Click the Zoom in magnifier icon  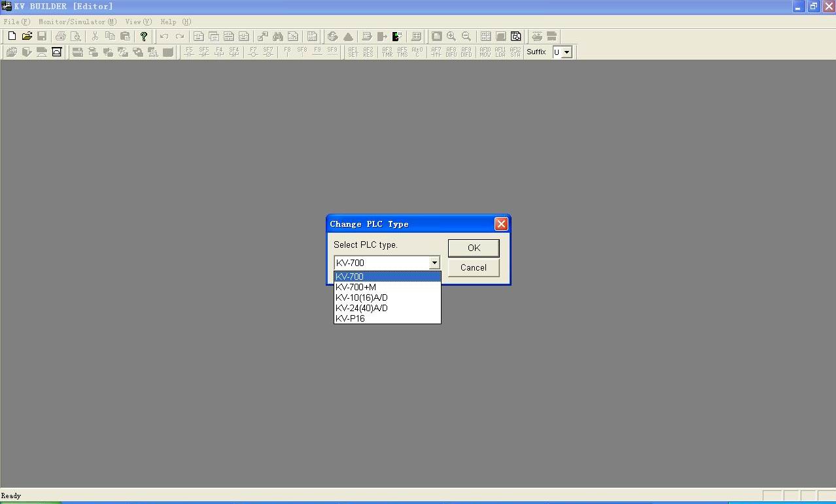point(451,37)
